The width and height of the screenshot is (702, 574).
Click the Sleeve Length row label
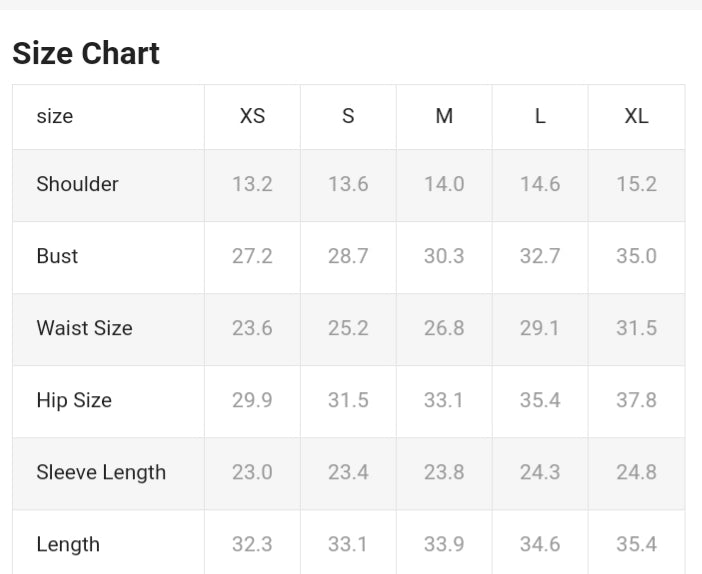coord(101,472)
